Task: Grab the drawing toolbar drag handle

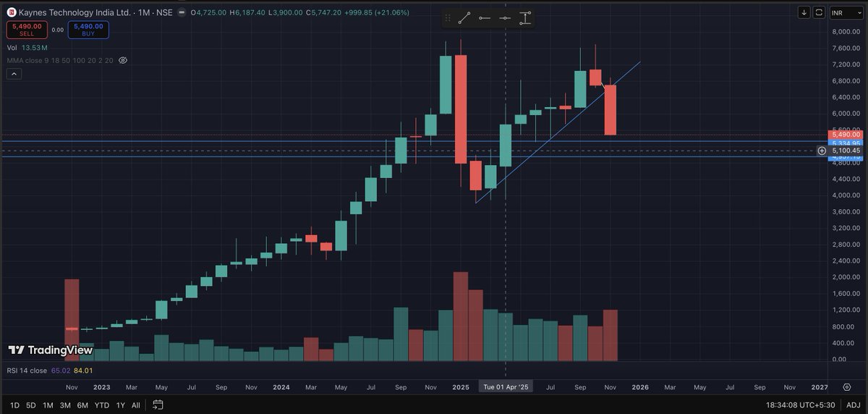Action: [x=448, y=18]
